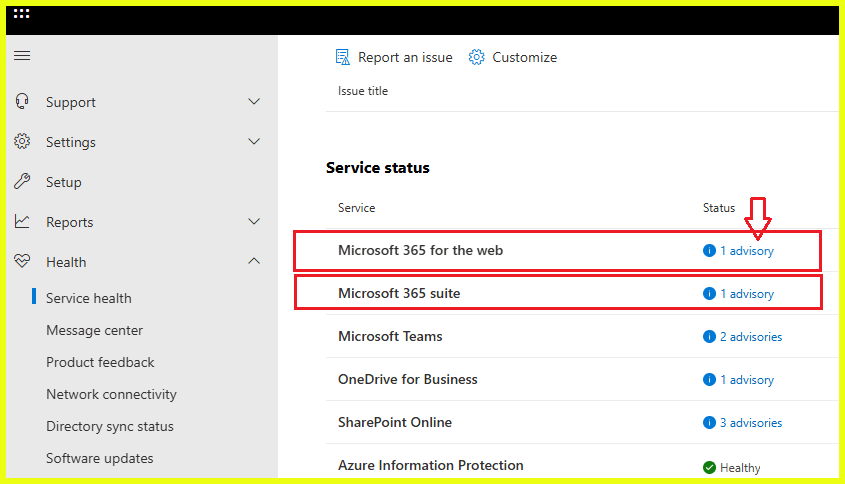This screenshot has width=845, height=484.
Task: Open Product feedback page
Action: pos(100,362)
